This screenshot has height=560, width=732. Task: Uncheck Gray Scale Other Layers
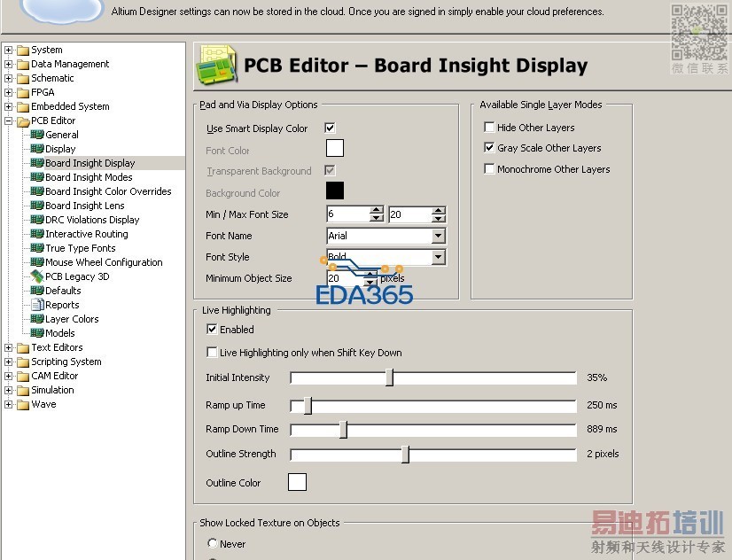(x=489, y=147)
